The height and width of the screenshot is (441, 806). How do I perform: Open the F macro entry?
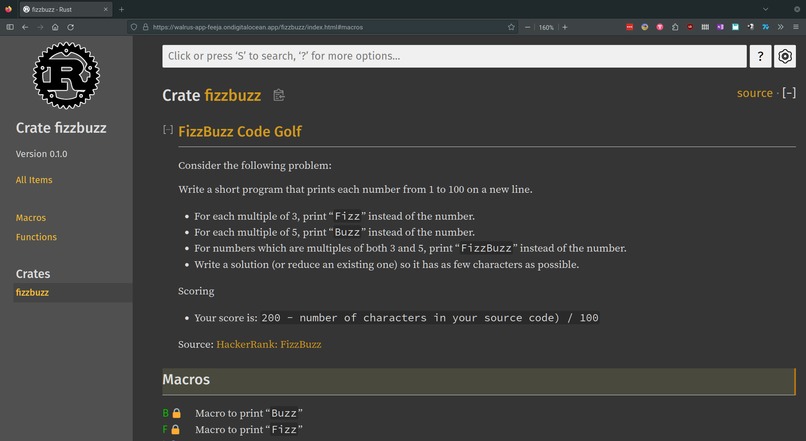(x=165, y=430)
